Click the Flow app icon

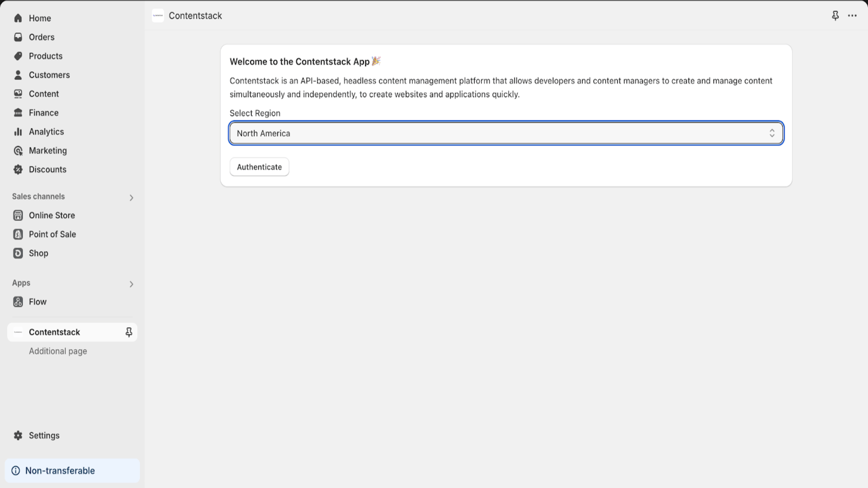click(18, 301)
